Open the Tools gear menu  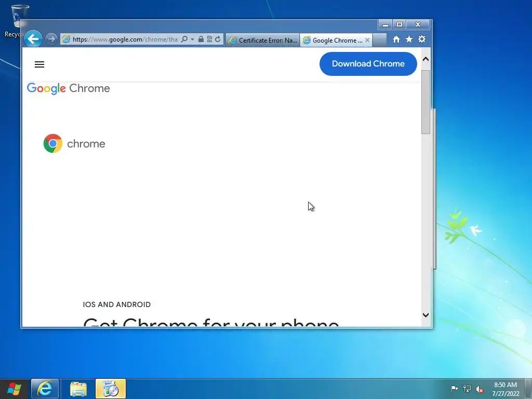tap(422, 39)
